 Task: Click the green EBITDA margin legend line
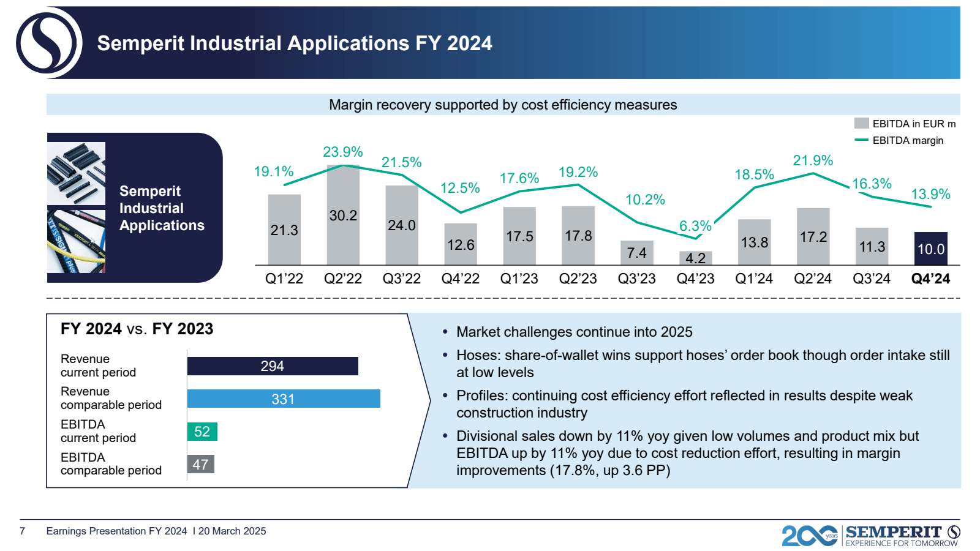pyautogui.click(x=862, y=140)
